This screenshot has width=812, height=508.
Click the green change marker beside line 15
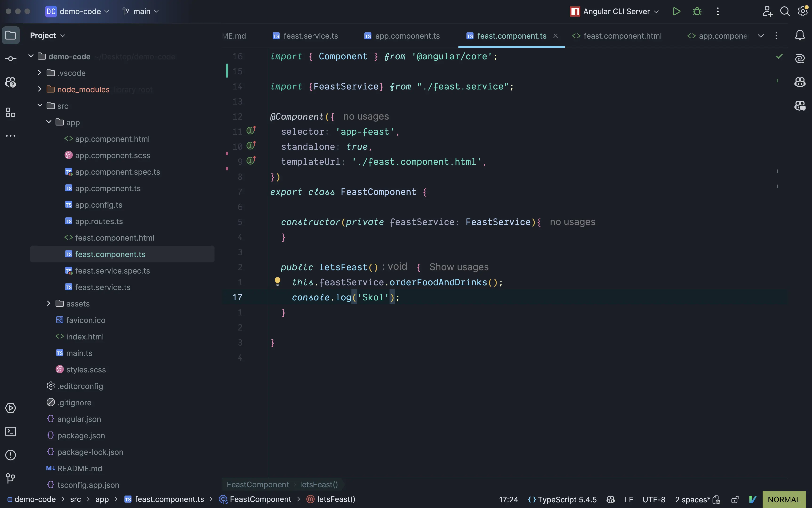tap(227, 71)
